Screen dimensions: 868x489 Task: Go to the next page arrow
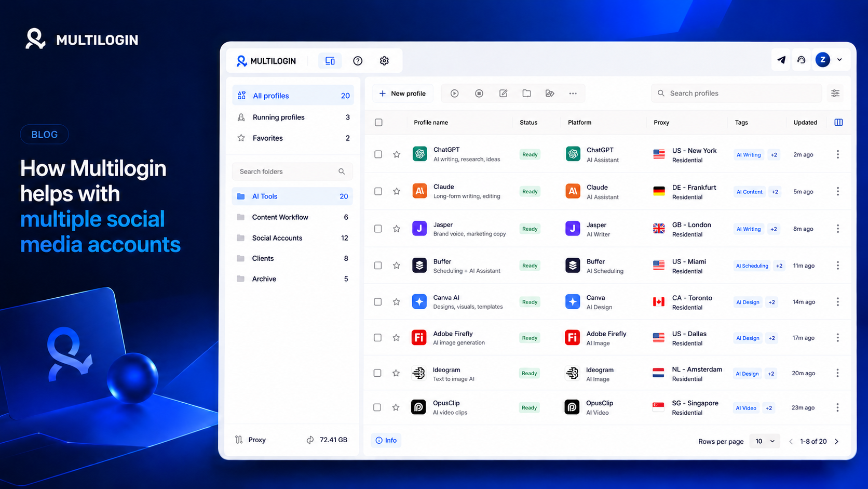tap(836, 442)
